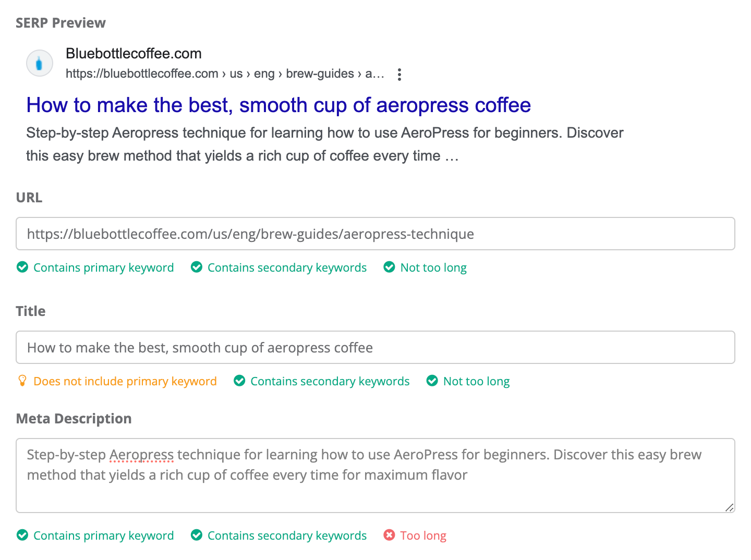
Task: Click 'Does not include primary keyword' warning
Action: [x=125, y=381]
